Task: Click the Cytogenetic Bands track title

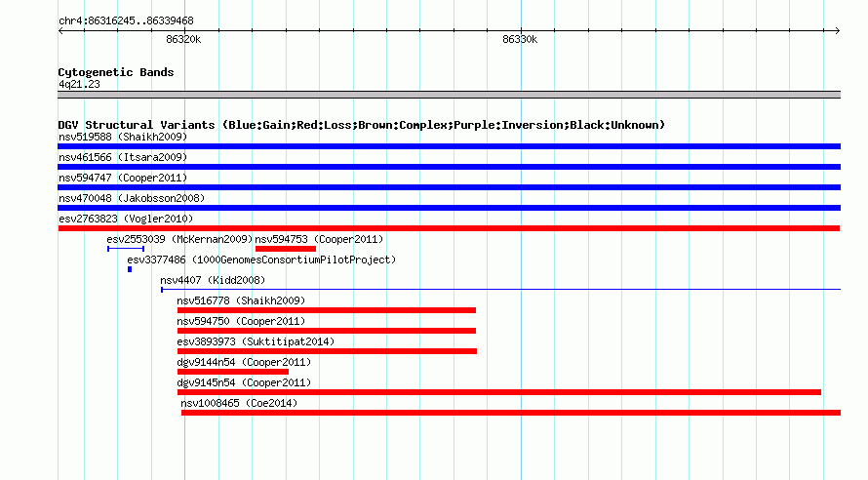Action: pos(116,72)
